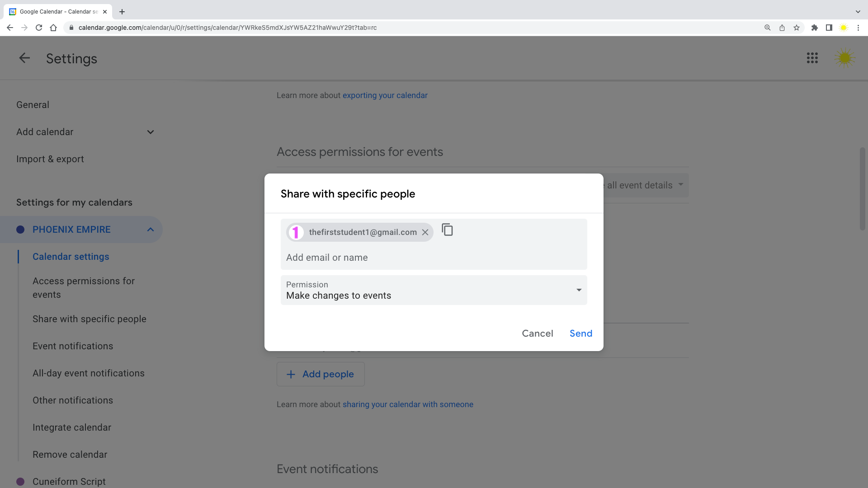
Task: Bookmark this page with star icon
Action: click(x=797, y=28)
